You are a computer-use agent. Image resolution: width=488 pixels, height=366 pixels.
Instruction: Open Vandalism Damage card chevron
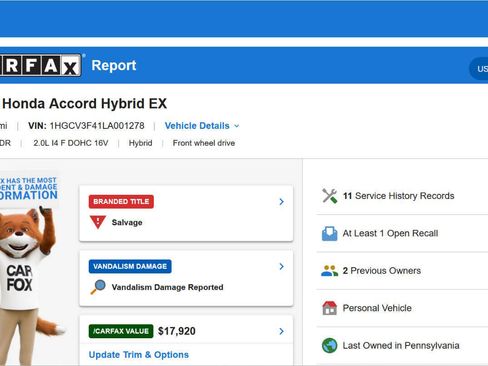pos(282,266)
